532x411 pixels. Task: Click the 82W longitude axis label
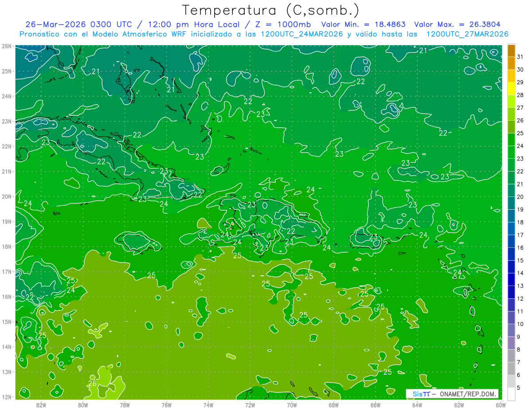pyautogui.click(x=41, y=405)
